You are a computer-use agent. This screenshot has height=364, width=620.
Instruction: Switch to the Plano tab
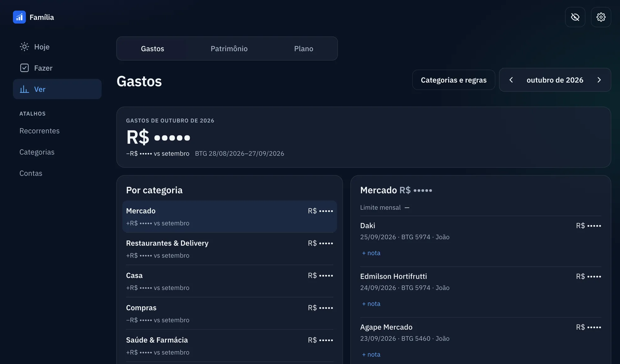pyautogui.click(x=303, y=49)
